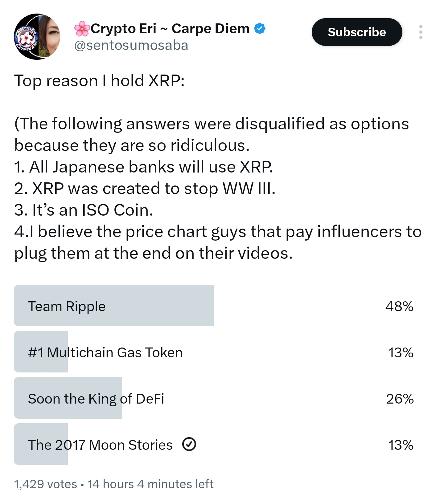Click the 48% percentage label
The image size is (444, 504).
400,306
